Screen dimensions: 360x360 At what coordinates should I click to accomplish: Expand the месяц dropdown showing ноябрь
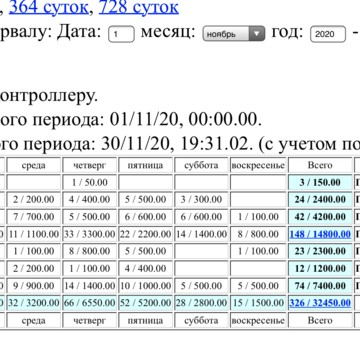tap(234, 34)
